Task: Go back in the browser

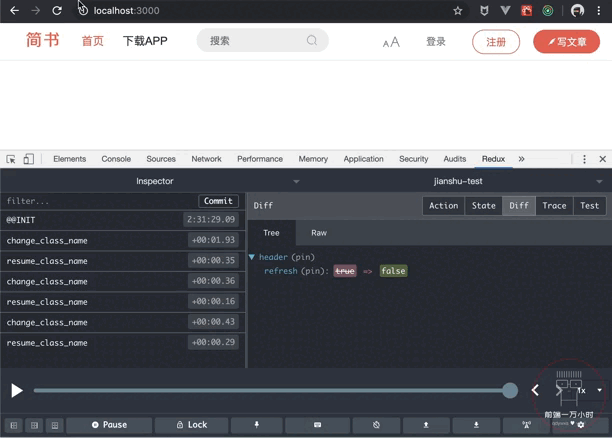Action: (14, 11)
